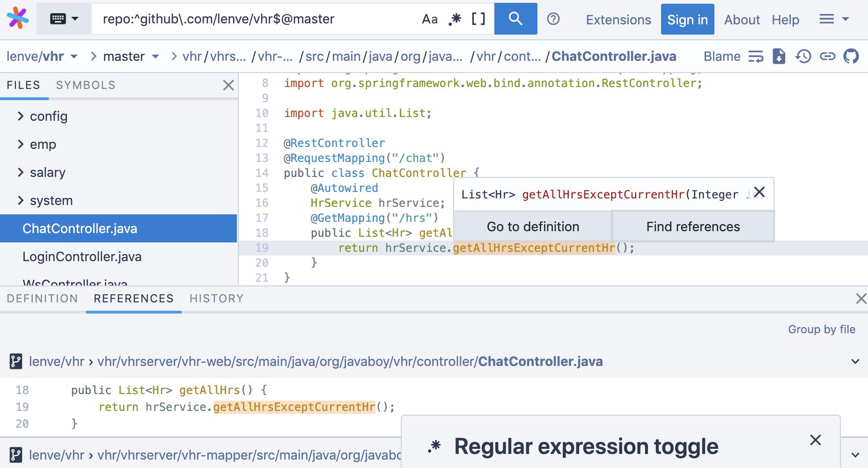This screenshot has width=868, height=468.
Task: Switch to the SYMBOLS tab
Action: tap(86, 85)
